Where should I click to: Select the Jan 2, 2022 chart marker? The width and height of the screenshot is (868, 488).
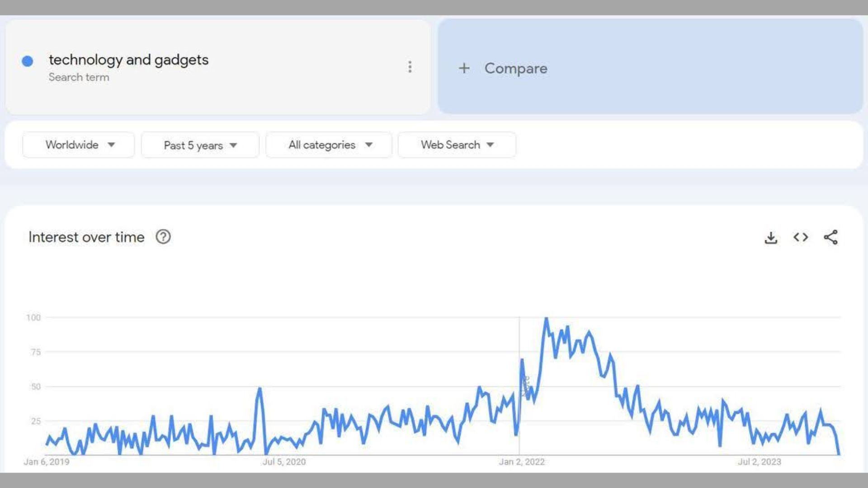point(519,386)
